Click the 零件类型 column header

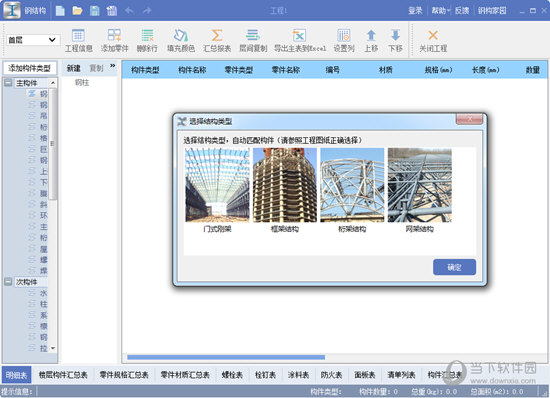[x=239, y=70]
